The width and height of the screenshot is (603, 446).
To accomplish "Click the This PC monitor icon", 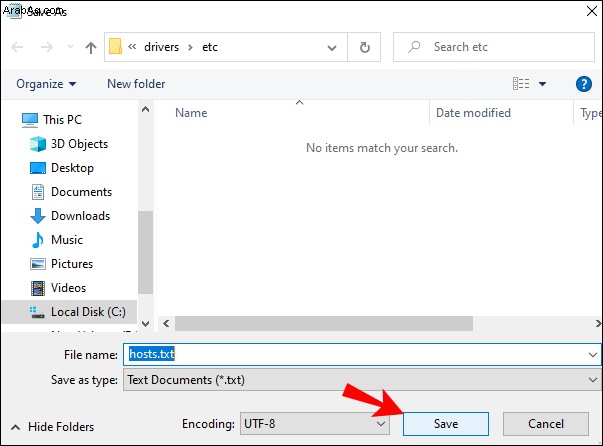I will [x=30, y=120].
